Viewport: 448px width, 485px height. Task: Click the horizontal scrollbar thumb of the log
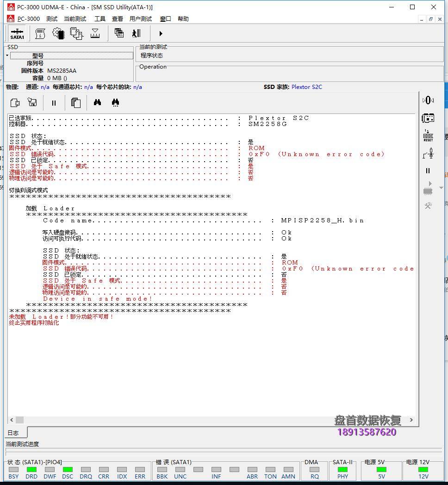click(x=20, y=420)
